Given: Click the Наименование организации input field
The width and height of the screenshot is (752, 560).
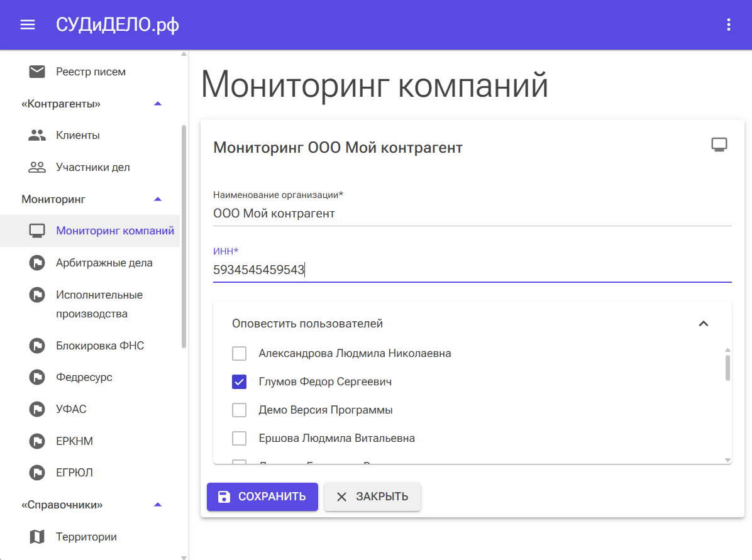Looking at the screenshot, I should click(x=472, y=214).
